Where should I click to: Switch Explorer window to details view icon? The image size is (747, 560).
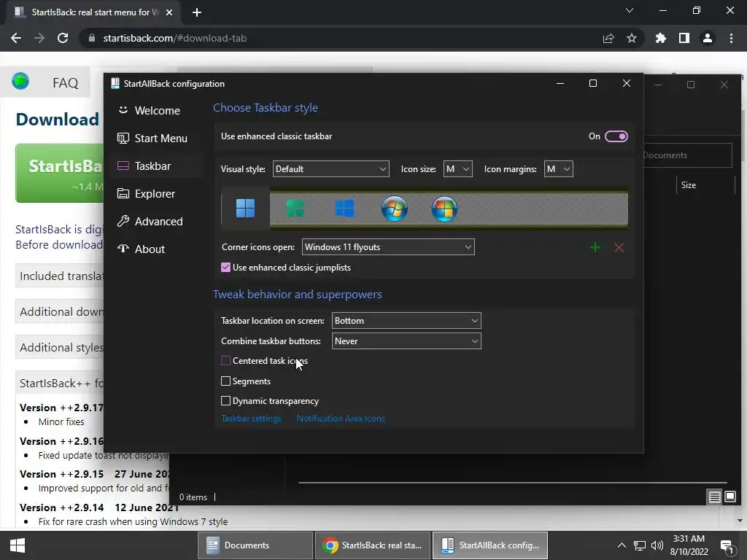[715, 497]
